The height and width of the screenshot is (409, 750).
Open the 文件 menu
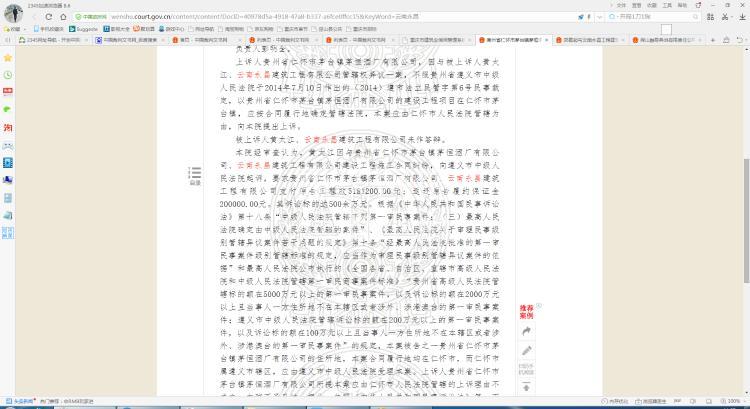(621, 5)
